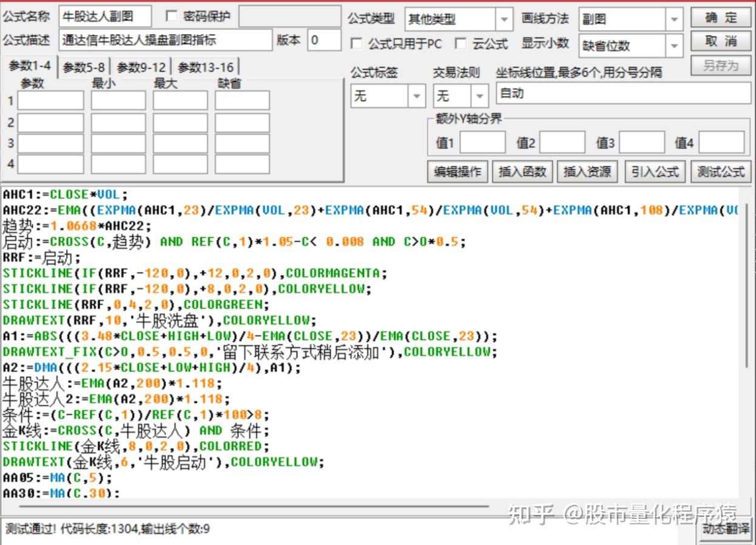This screenshot has height=545, width=756.
Task: Click the STICKLINE line ending COLORMAGENTA
Action: (195, 273)
